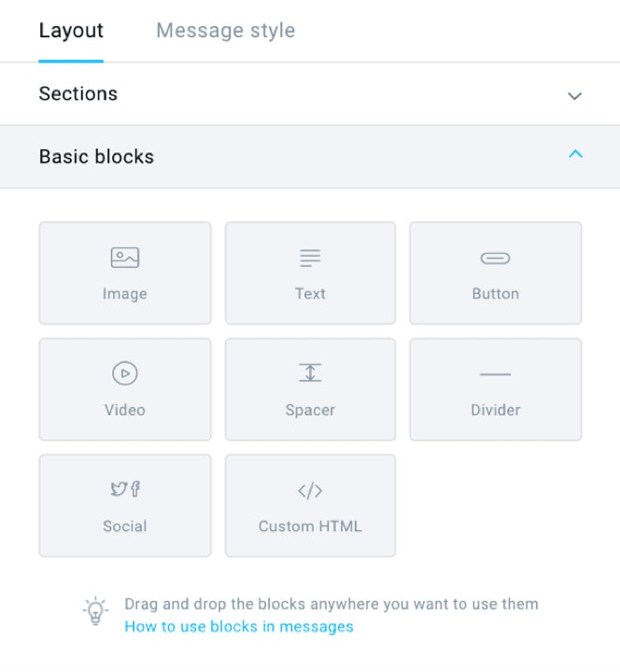Click the Spacer label text
This screenshot has height=672, width=620.
310,410
